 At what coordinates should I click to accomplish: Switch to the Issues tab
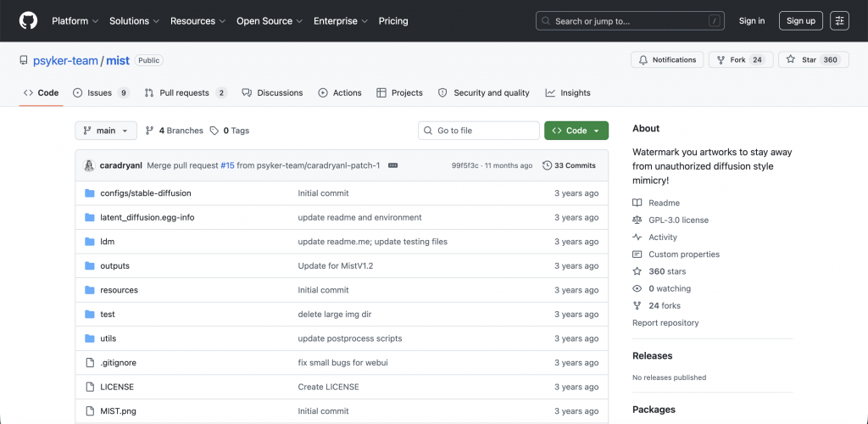click(x=100, y=93)
